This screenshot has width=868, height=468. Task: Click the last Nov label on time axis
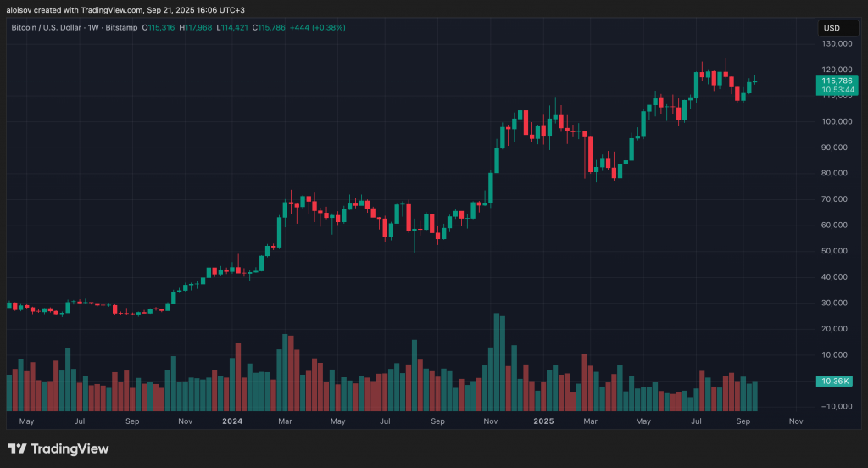[796, 421]
